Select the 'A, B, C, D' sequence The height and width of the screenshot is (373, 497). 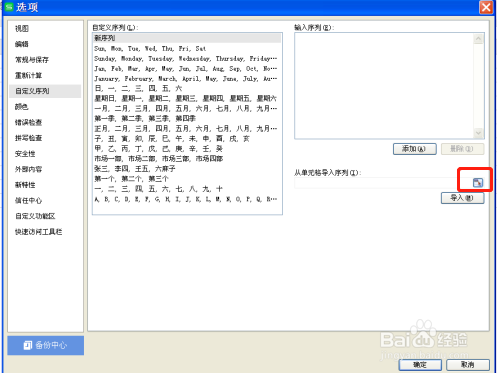click(187, 199)
